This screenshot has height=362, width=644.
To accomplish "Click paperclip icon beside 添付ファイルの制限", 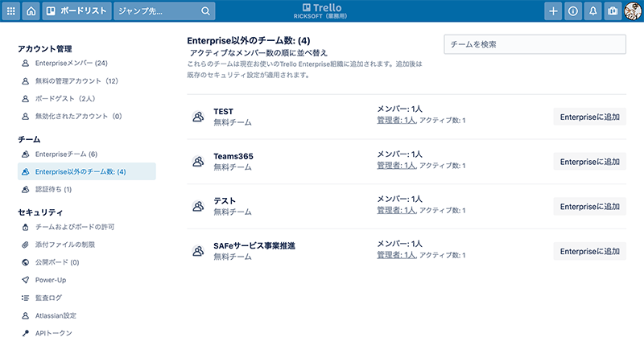I will 26,245.
